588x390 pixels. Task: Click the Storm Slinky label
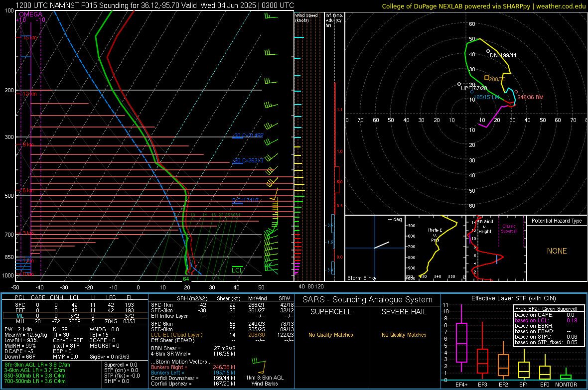[x=361, y=278]
